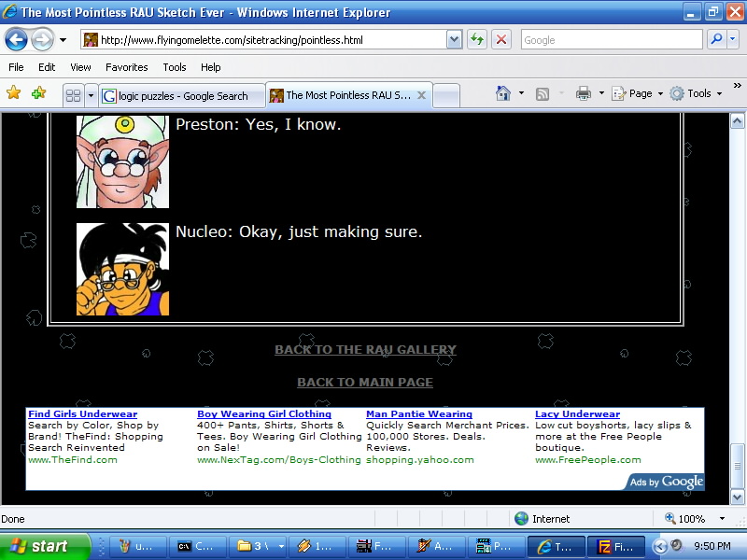
Task: Open the Boy Wearing Girl Clothing ad link
Action: pos(264,413)
